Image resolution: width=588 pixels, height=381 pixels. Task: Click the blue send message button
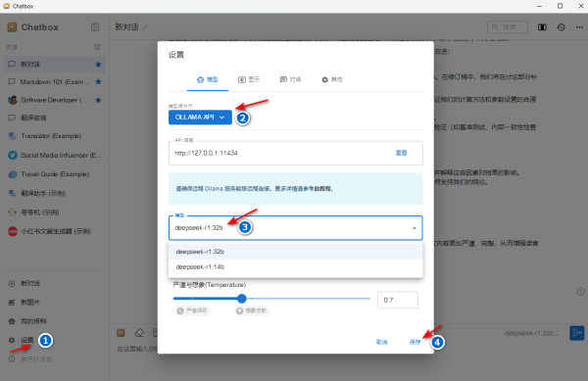tap(577, 333)
